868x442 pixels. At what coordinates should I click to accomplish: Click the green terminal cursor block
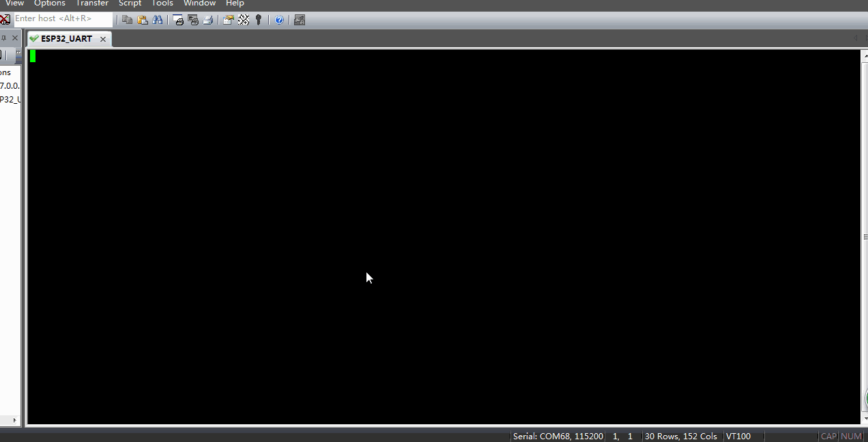pyautogui.click(x=33, y=56)
